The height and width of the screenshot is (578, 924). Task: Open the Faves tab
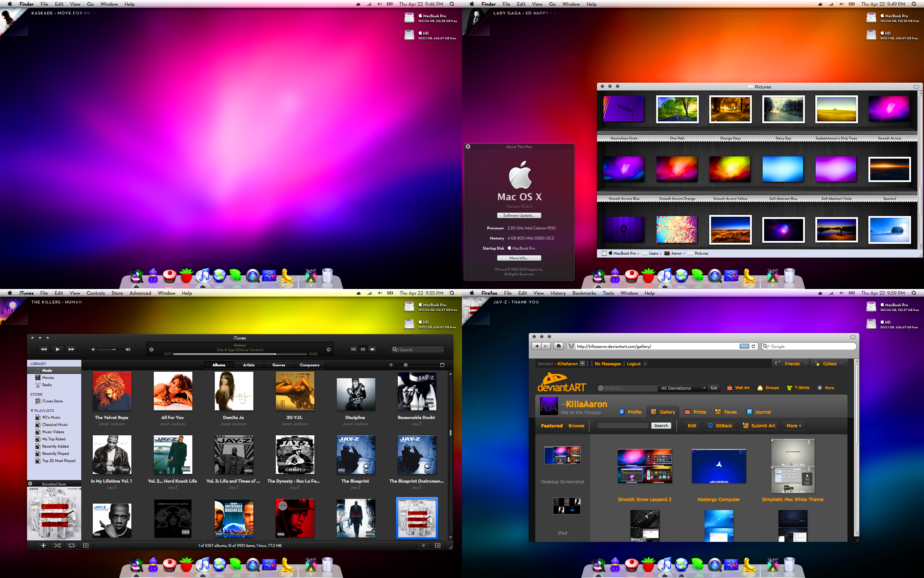click(725, 412)
